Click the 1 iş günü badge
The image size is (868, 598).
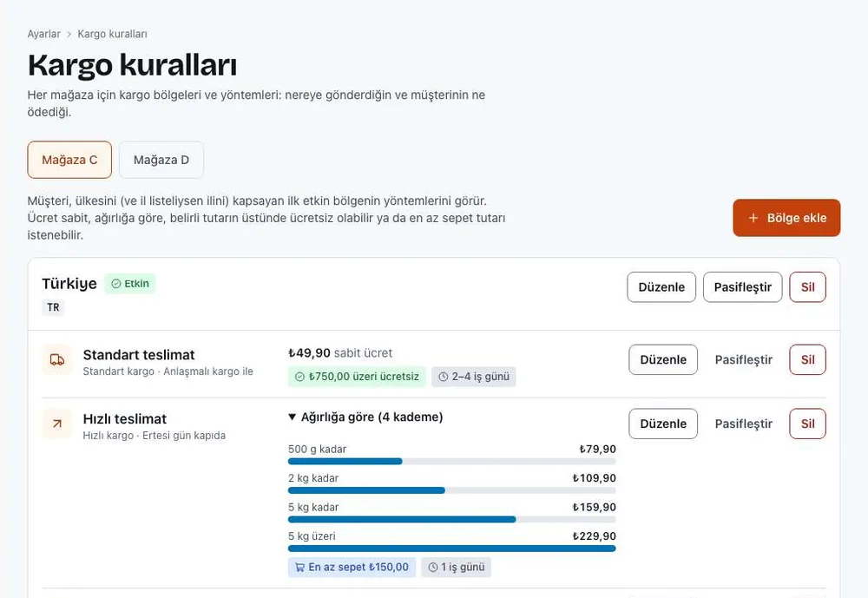(x=457, y=567)
